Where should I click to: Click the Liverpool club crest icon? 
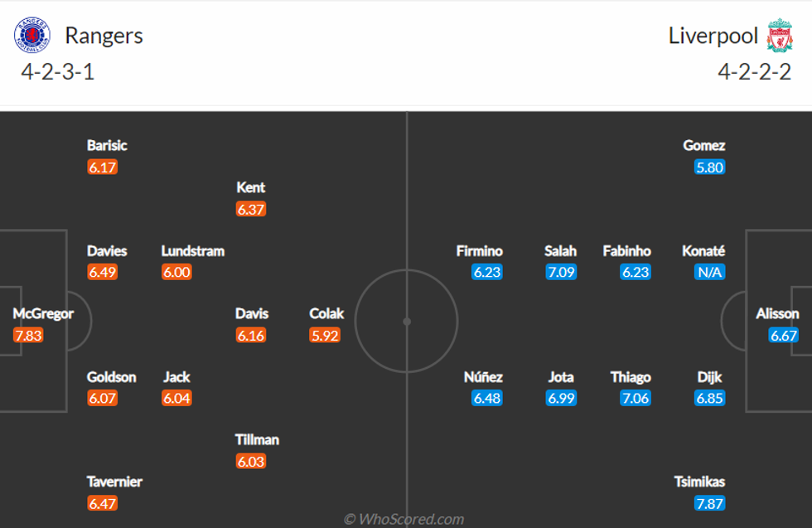pos(780,36)
